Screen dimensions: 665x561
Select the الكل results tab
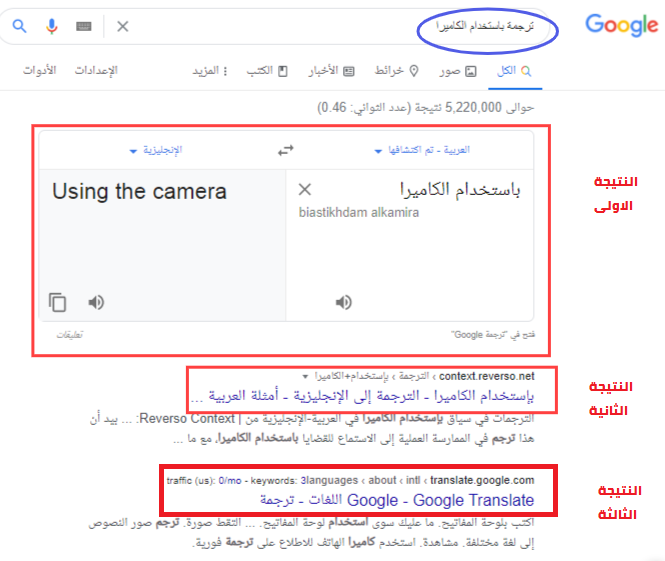(x=514, y=71)
